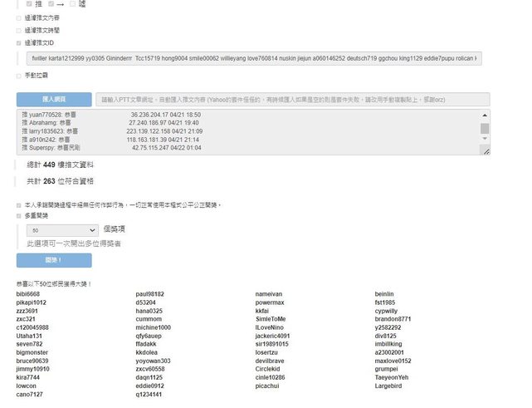Check the 手動扣薪 option
This screenshot has height=408, width=532.
[x=19, y=76]
